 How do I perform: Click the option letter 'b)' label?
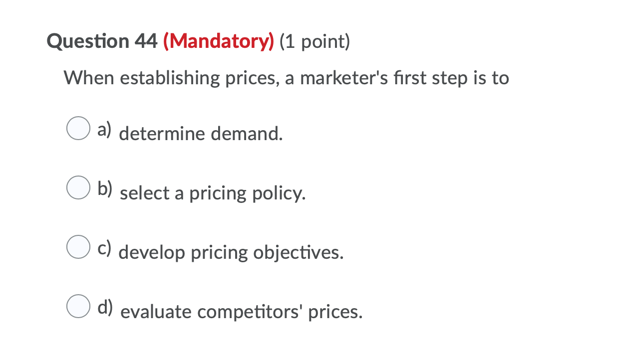tap(105, 189)
